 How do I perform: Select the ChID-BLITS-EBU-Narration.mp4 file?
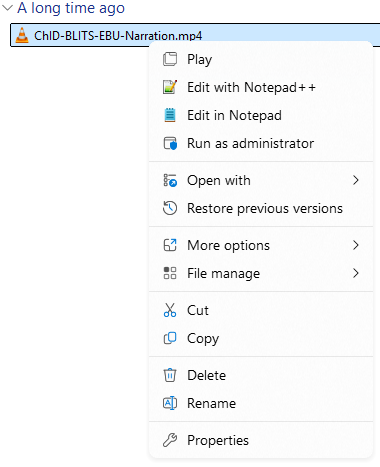tap(195, 35)
